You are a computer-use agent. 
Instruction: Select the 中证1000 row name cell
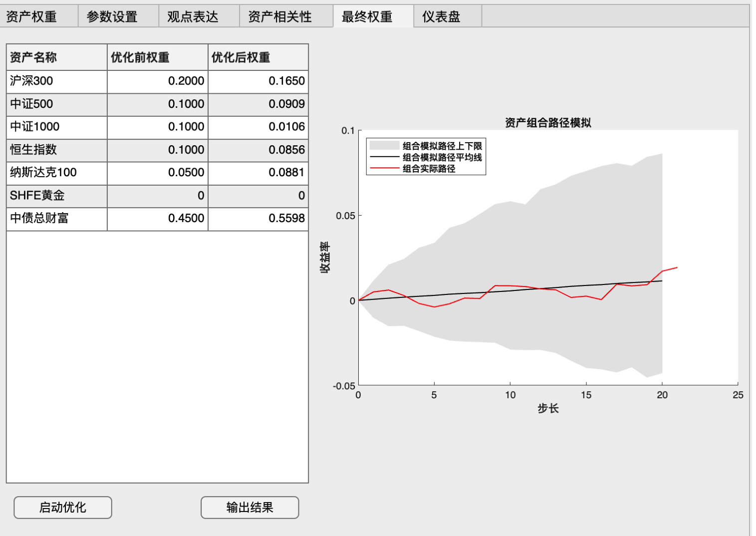tap(56, 127)
